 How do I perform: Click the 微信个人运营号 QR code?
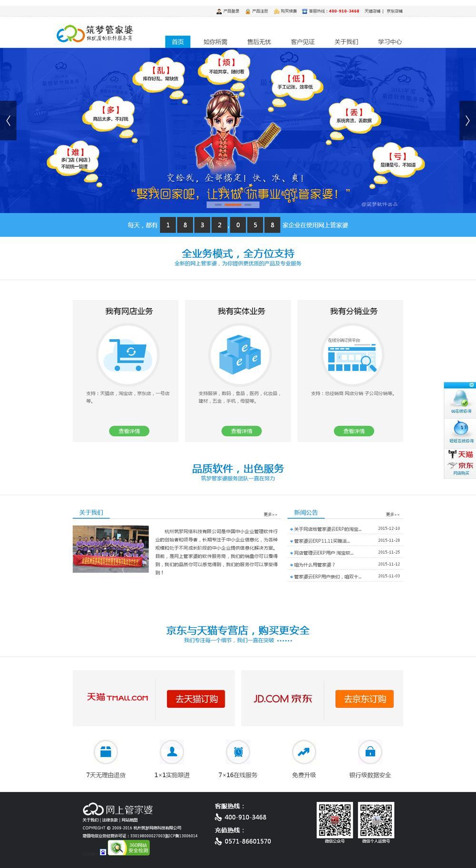click(376, 820)
